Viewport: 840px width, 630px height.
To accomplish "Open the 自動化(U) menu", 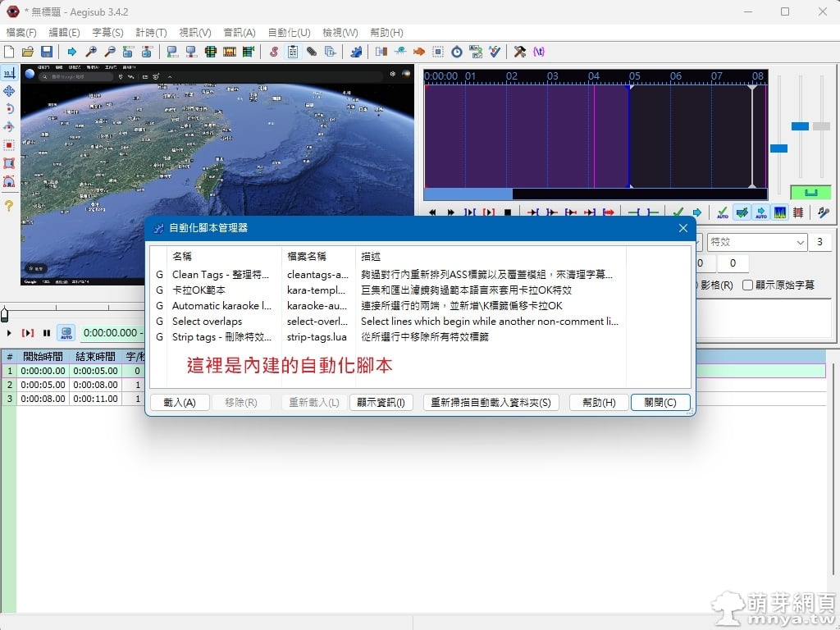I will (289, 33).
